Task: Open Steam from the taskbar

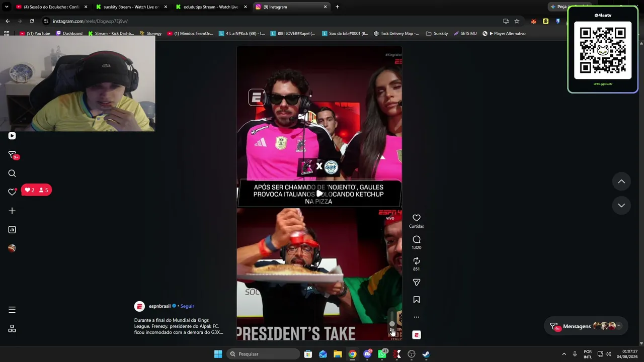Action: [426, 354]
